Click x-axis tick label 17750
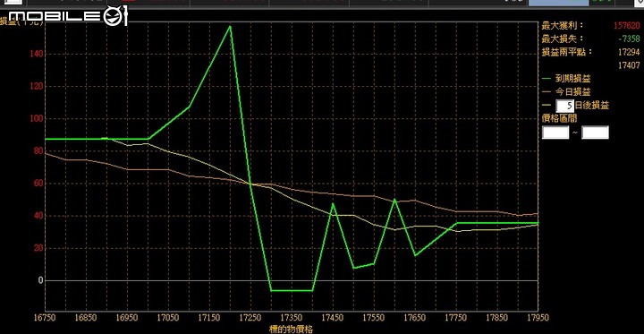Viewport: 644px width, 334px height. click(456, 318)
